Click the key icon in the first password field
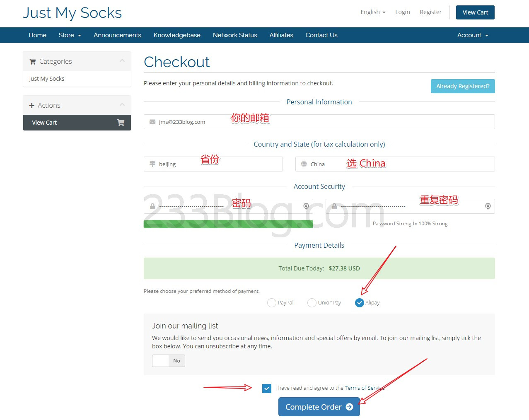Viewport: 529px width, 420px height. pyautogui.click(x=306, y=206)
